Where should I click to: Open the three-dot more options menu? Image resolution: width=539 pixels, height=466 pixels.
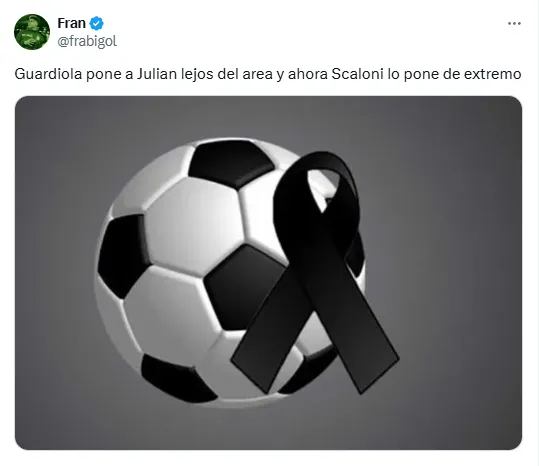coord(514,23)
